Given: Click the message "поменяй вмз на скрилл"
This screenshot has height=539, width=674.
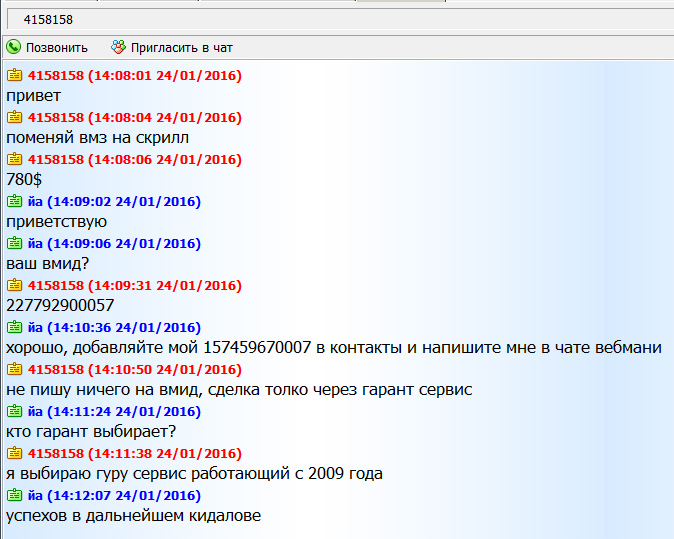Looking at the screenshot, I should pyautogui.click(x=97, y=138).
